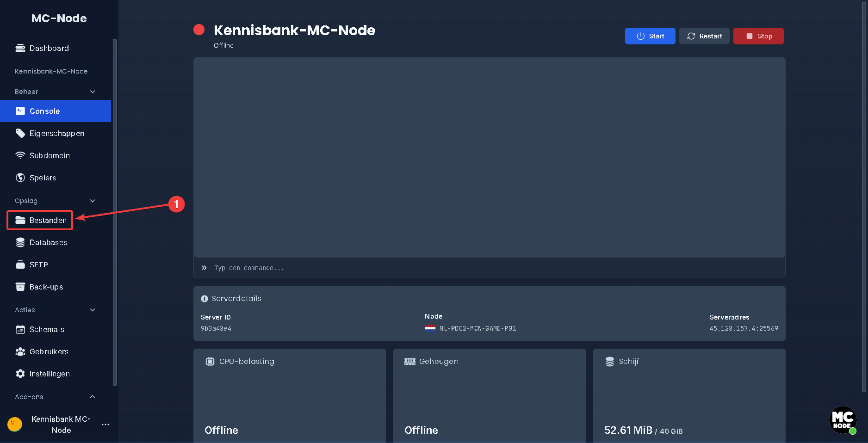Image resolution: width=868 pixels, height=443 pixels.
Task: Restart the server
Action: point(704,36)
